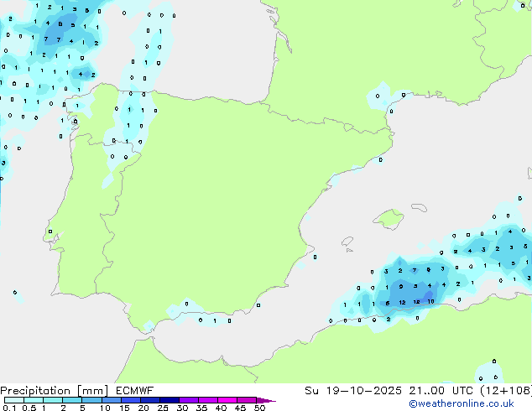The image size is (532, 411).
Task: Click the '21..00 UTC' time text
Action: click(441, 391)
